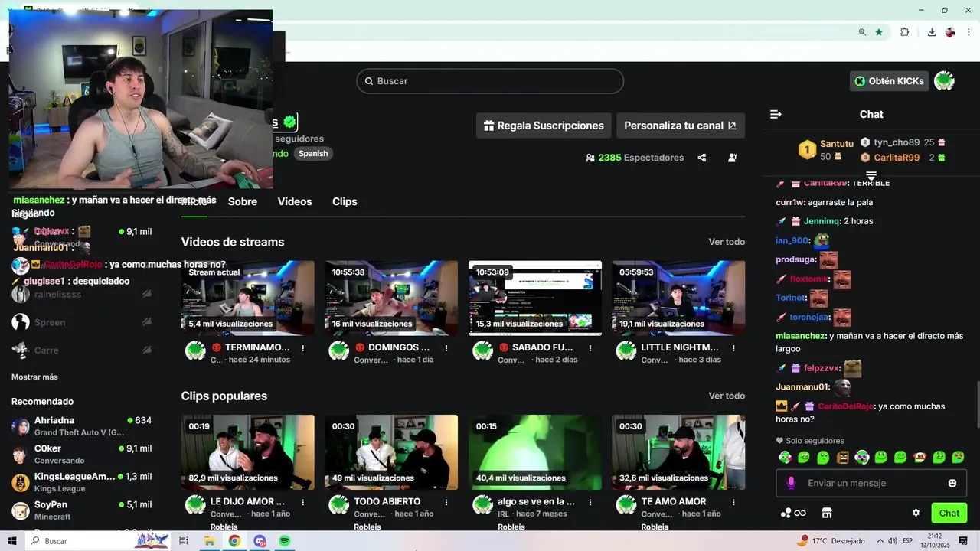
Task: Open offline followed channel Spreen
Action: (x=81, y=322)
